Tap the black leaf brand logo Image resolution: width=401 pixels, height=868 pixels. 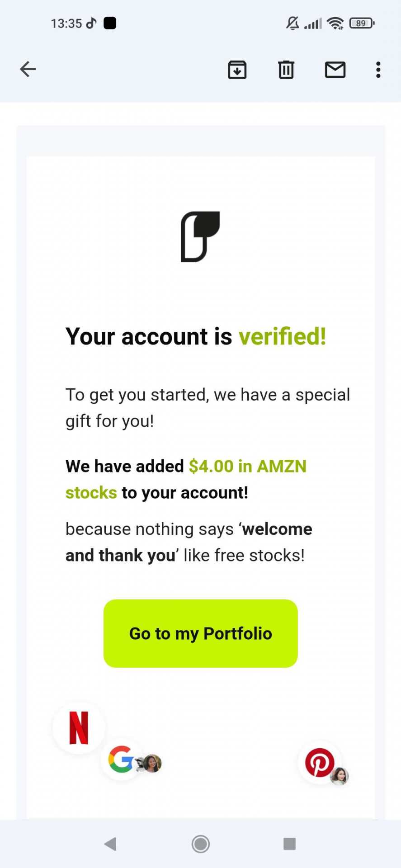coord(200,236)
